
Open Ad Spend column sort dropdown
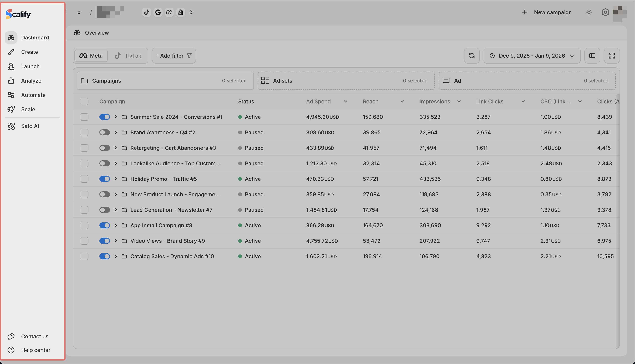345,101
